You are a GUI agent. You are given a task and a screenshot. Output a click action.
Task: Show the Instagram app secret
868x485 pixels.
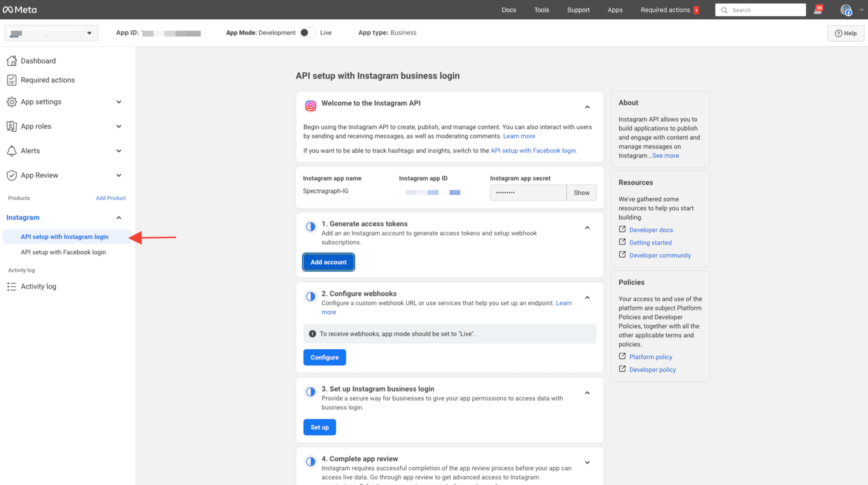click(582, 192)
